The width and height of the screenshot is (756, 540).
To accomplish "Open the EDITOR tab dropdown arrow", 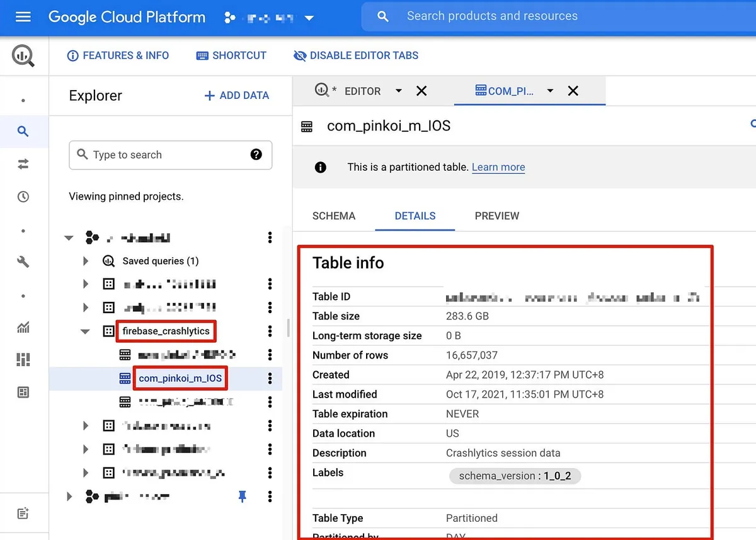I will tap(398, 91).
